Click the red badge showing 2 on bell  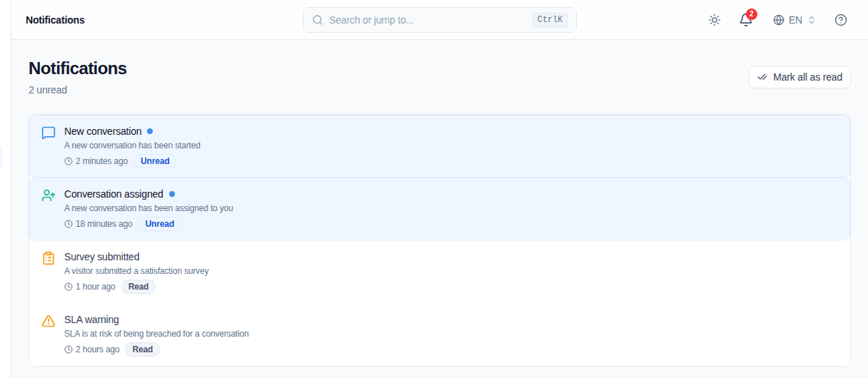click(752, 14)
